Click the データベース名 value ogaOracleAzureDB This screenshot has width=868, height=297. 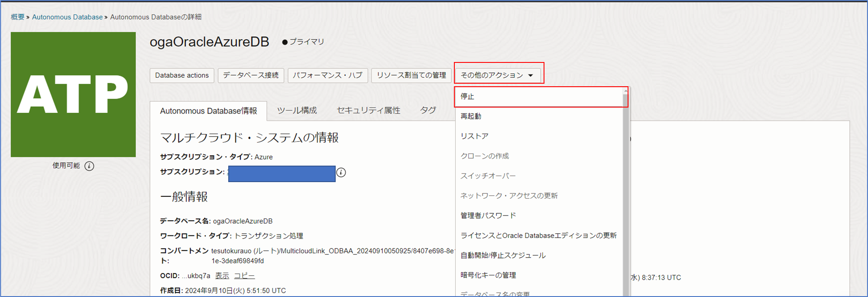pos(243,221)
